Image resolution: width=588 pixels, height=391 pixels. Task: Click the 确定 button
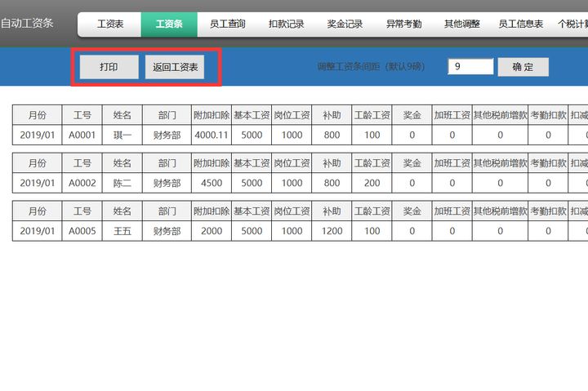523,67
